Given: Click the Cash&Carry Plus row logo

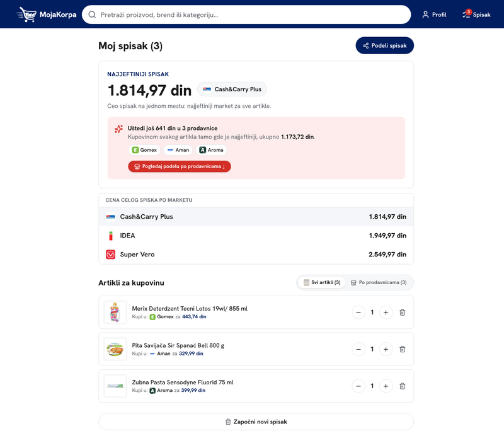Looking at the screenshot, I should click(x=111, y=217).
